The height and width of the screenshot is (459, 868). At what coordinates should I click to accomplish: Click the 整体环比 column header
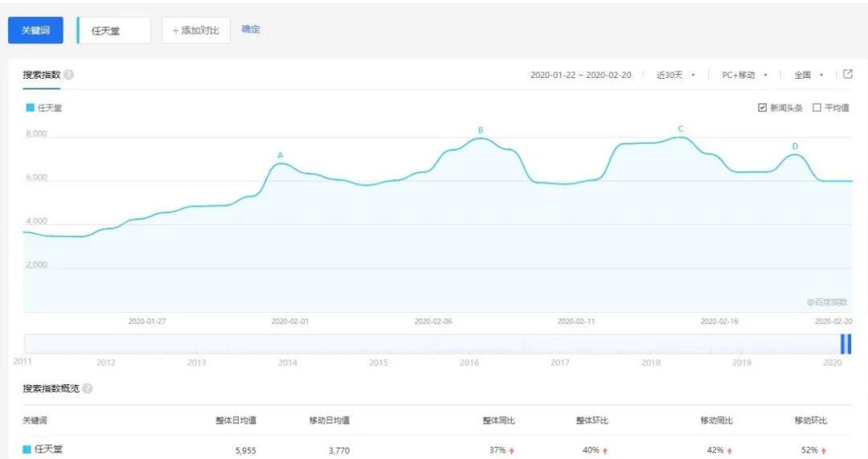coord(592,420)
